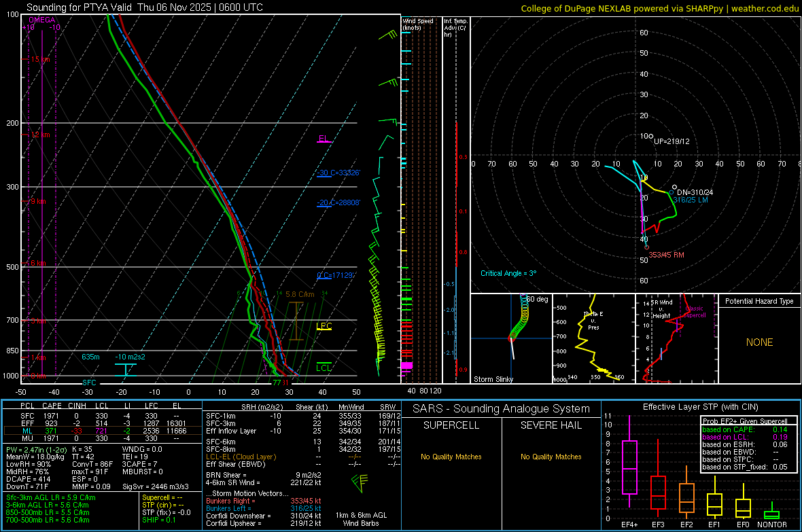The width and height of the screenshot is (802, 532).
Task: Click the BRN Shear = 9 m2/s2 row
Action: click(264, 475)
